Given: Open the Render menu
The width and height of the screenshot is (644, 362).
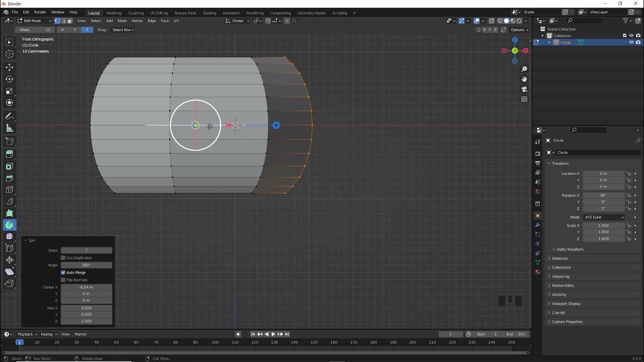Looking at the screenshot, I should pos(40,12).
